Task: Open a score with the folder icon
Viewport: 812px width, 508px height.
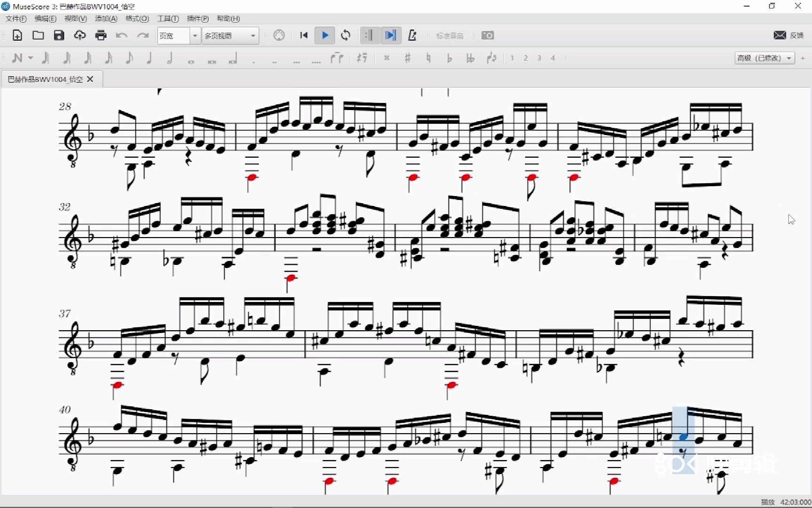Action: 38,35
